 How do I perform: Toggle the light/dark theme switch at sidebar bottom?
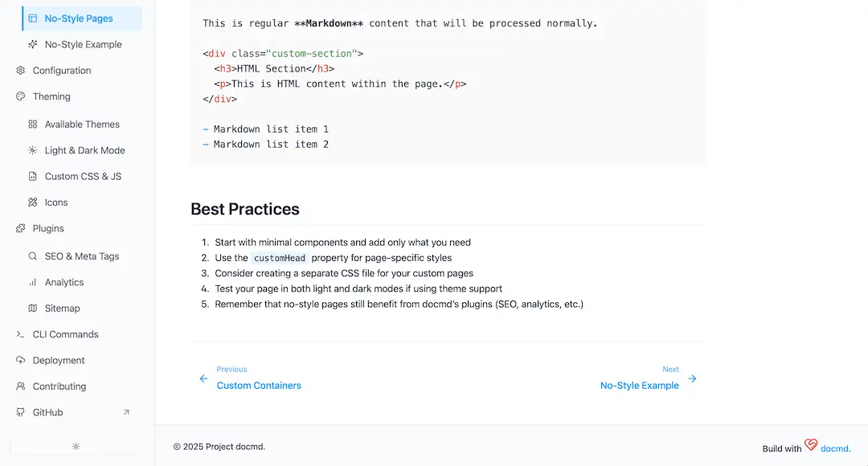point(76,446)
